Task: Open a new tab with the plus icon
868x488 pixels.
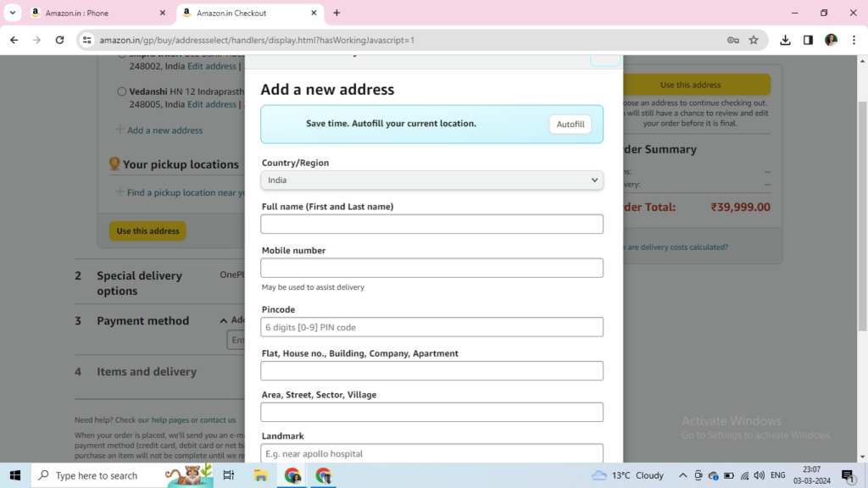Action: pyautogui.click(x=337, y=13)
